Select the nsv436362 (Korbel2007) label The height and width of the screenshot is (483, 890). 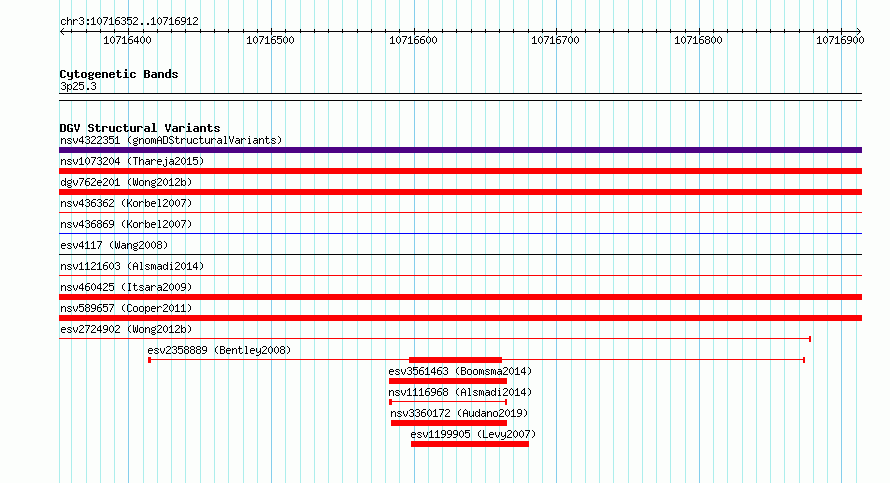[x=126, y=203]
